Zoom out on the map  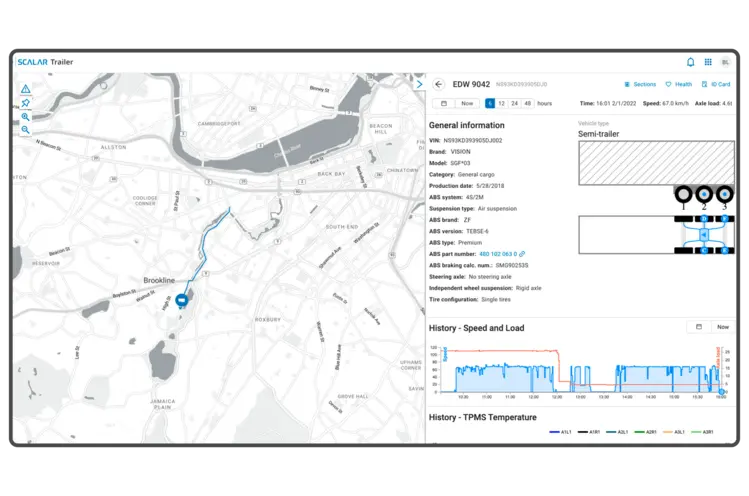(25, 130)
